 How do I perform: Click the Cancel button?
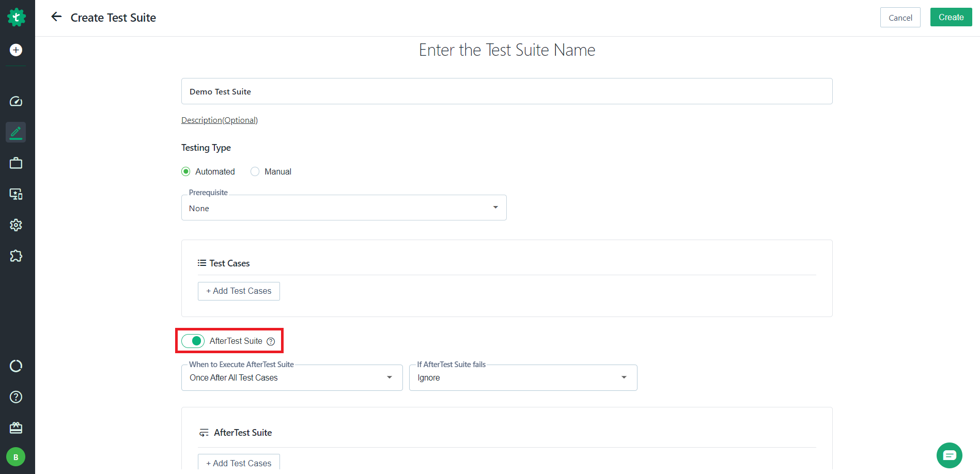900,18
